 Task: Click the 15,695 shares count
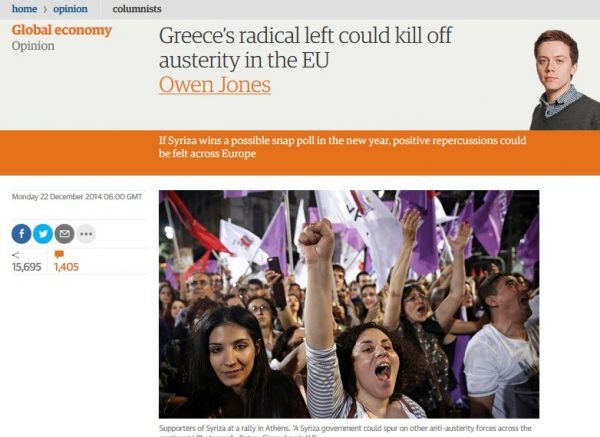(x=26, y=267)
